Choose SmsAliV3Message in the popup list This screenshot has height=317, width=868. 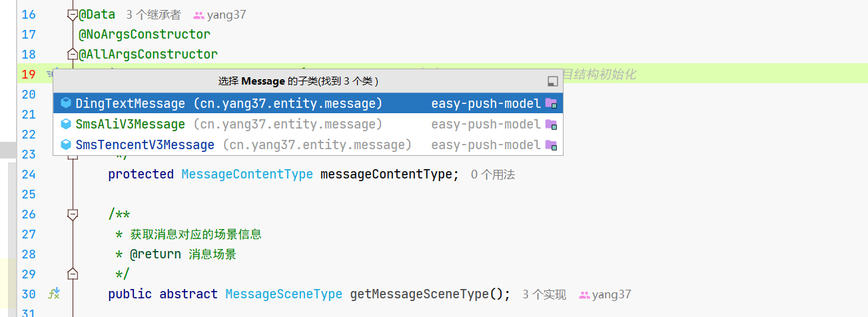click(x=308, y=124)
